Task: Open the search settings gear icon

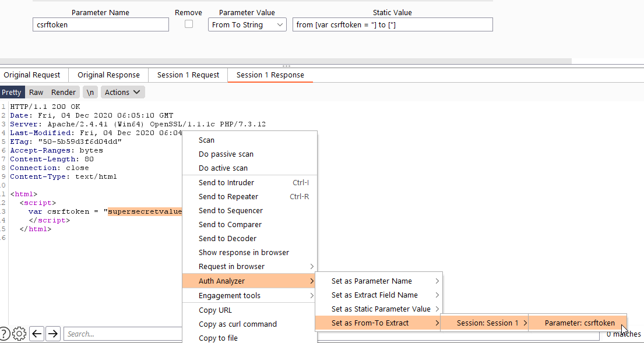Action: [x=19, y=334]
